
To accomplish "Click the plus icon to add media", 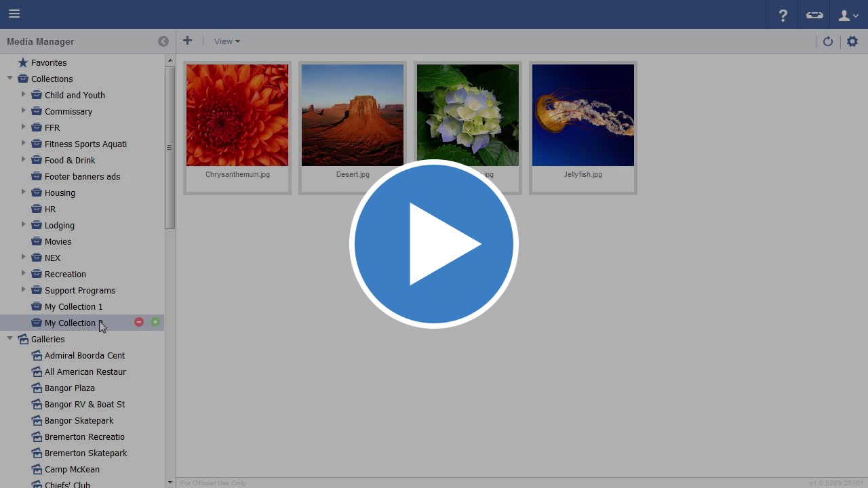I will click(188, 41).
